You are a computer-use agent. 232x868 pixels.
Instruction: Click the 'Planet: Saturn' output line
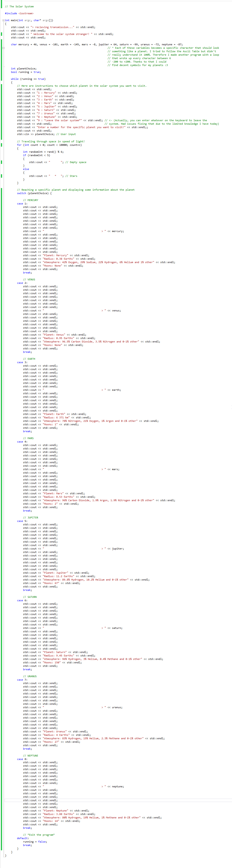[55, 652]
